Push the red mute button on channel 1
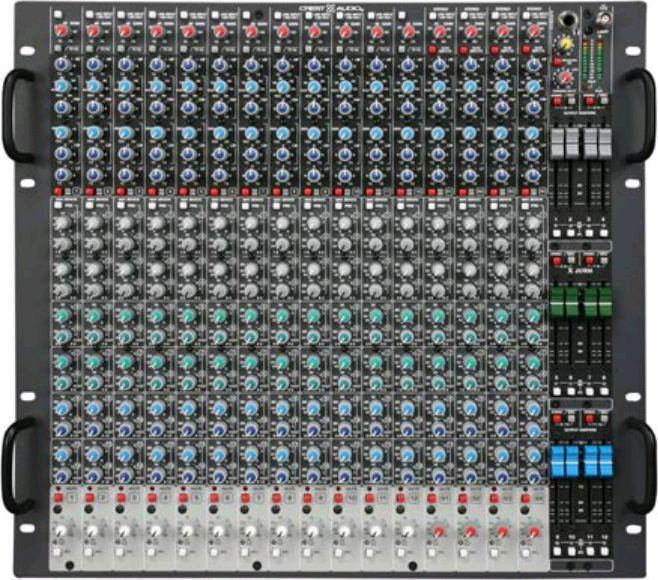Image resolution: width=658 pixels, height=580 pixels. (58, 498)
